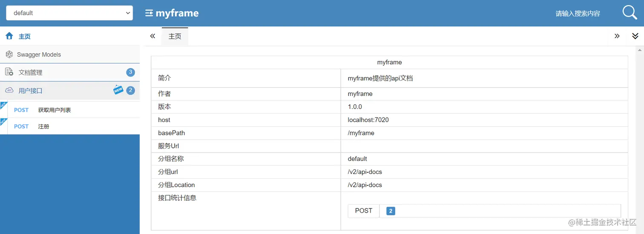
Task: Click the myframe logo text
Action: 177,13
